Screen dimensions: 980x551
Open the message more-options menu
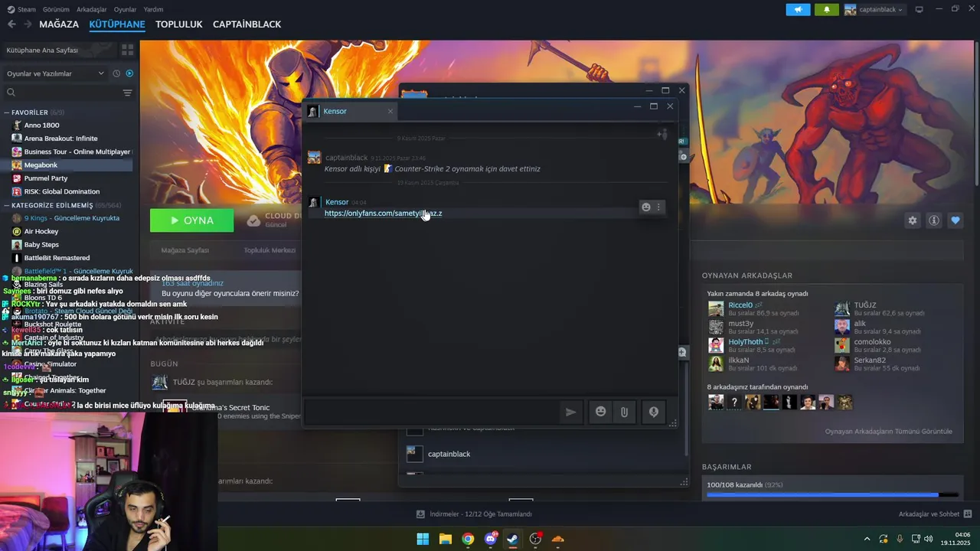pyautogui.click(x=658, y=207)
